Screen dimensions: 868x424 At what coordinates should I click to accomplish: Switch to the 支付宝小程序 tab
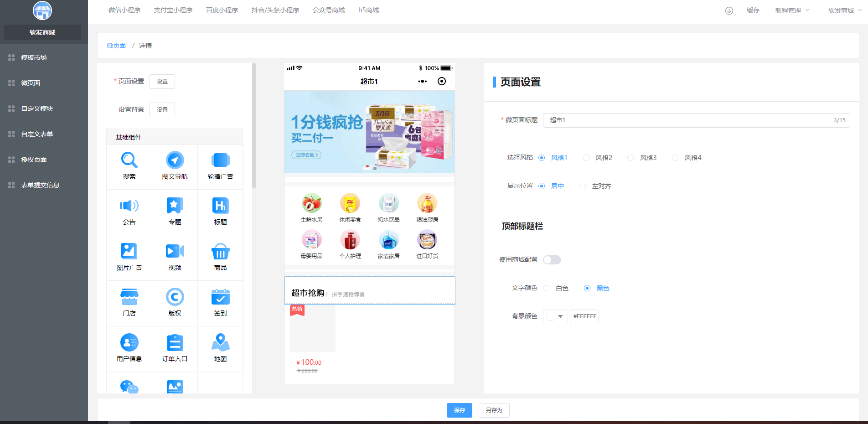[x=173, y=10]
